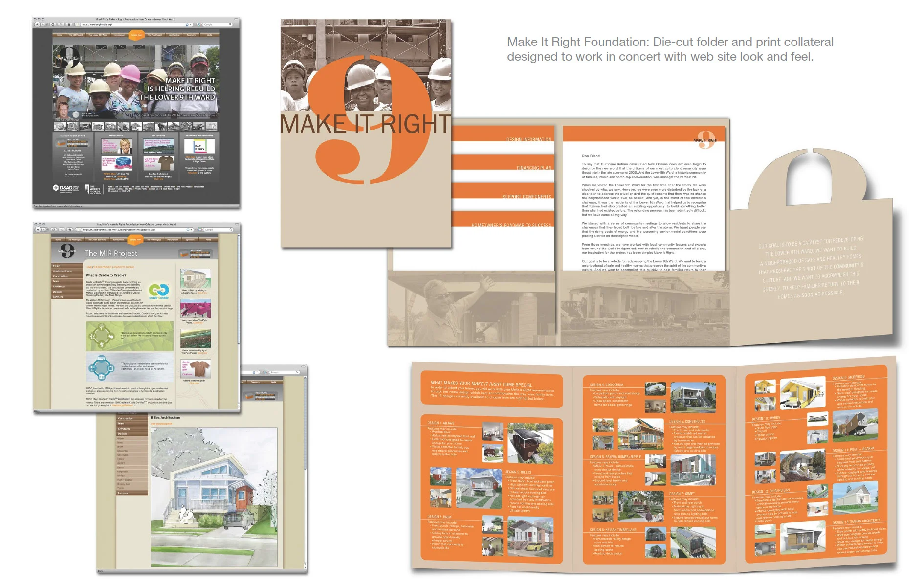This screenshot has width=924, height=588.
Task: Click the Next Home stats widget in bottom window
Action: point(261,396)
